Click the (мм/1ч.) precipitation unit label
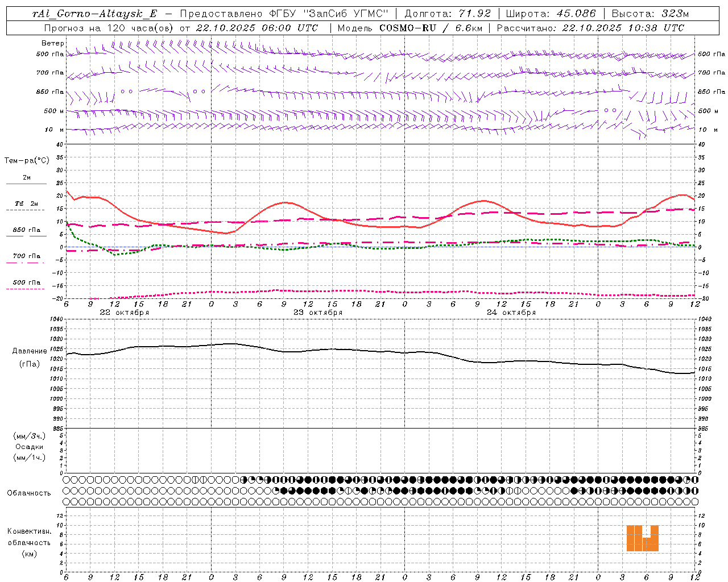 30,458
